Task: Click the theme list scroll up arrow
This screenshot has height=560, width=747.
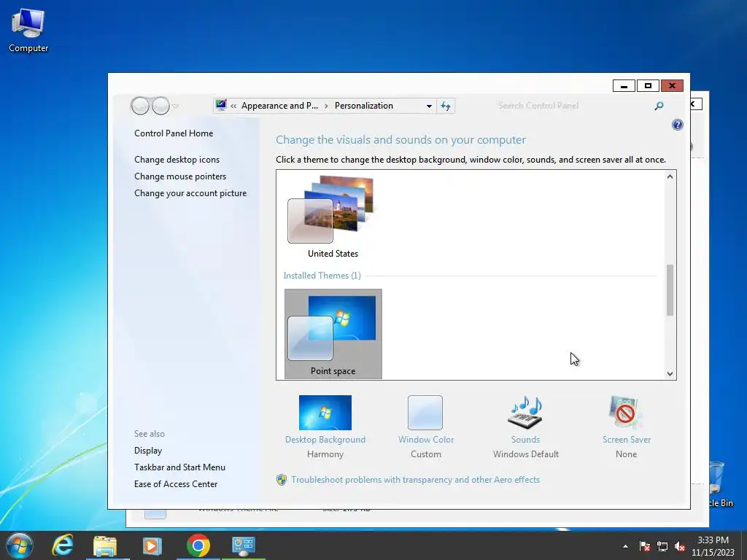Action: pyautogui.click(x=670, y=176)
